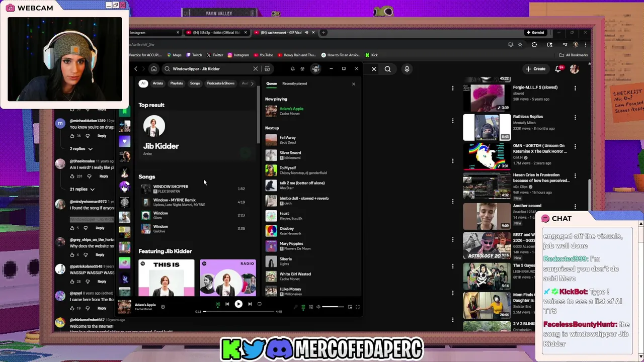Open a new Chrome tab
Viewport: 644px width, 362px height.
[x=324, y=33]
